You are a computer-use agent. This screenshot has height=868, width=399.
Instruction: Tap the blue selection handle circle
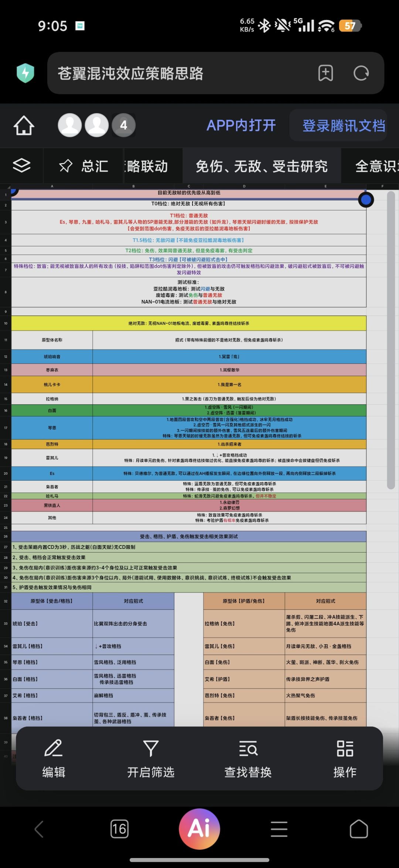[366, 200]
